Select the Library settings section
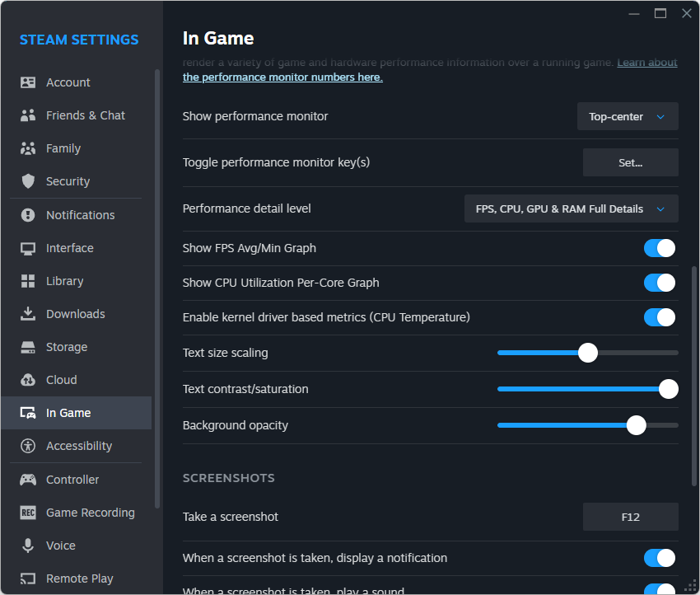The width and height of the screenshot is (700, 595). pos(77,281)
